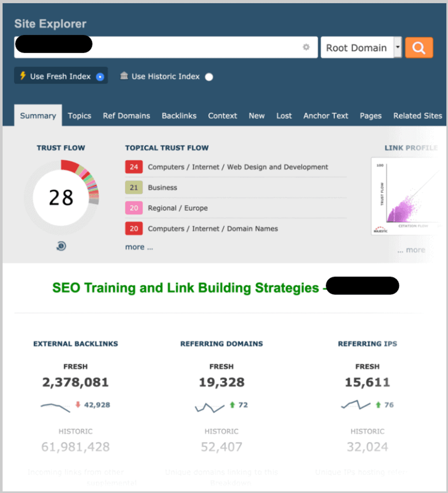Viewport: 448px width, 493px height.
Task: Click the Referring Domains sparkline chart
Action: [209, 407]
